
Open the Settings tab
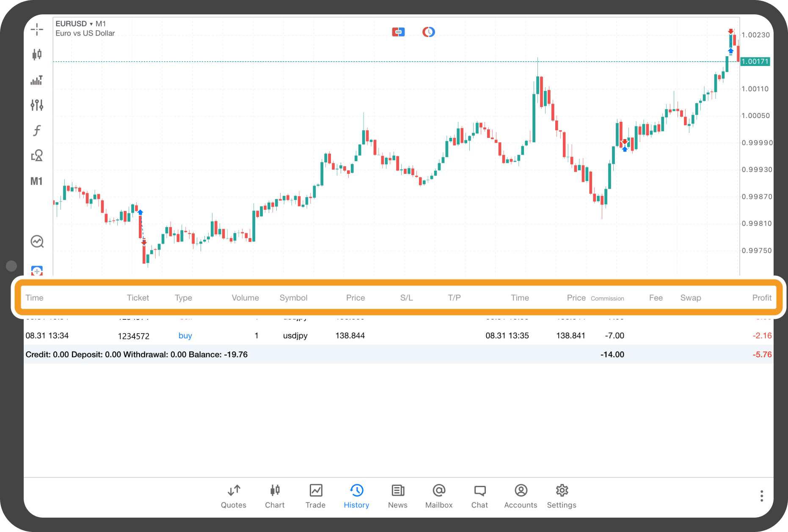pos(562,496)
